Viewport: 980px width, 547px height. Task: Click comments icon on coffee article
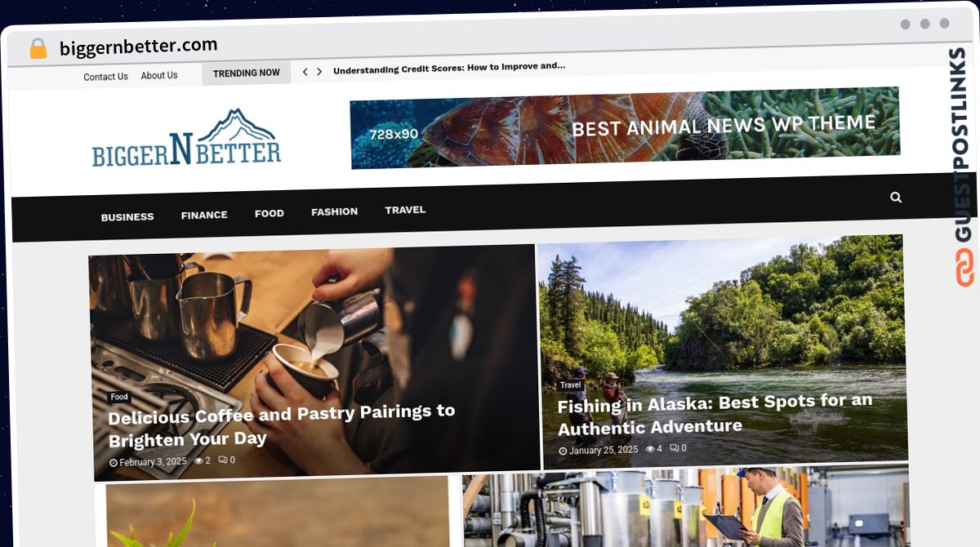[222, 460]
